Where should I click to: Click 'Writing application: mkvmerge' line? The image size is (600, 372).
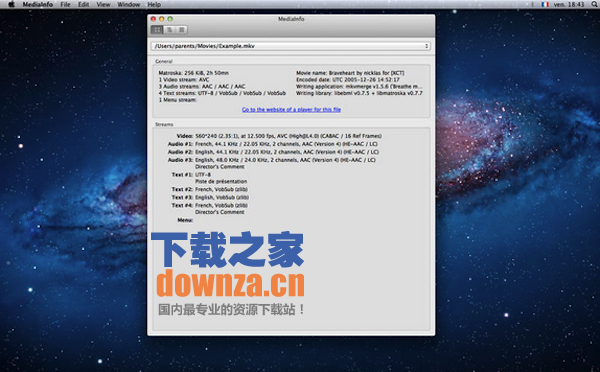[359, 86]
